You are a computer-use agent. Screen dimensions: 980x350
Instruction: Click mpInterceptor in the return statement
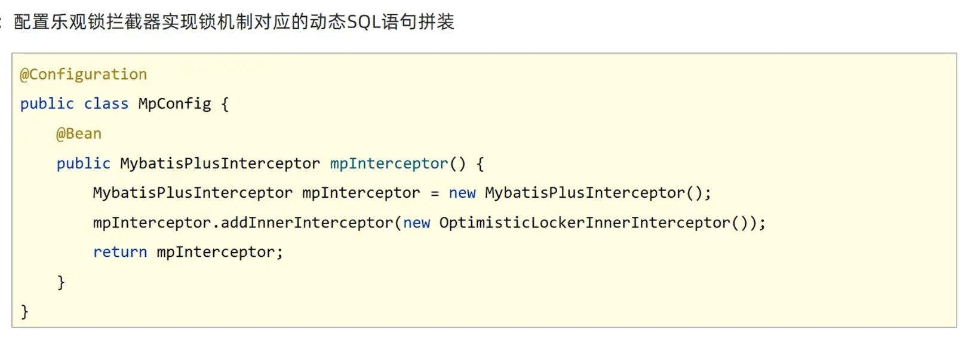point(215,253)
